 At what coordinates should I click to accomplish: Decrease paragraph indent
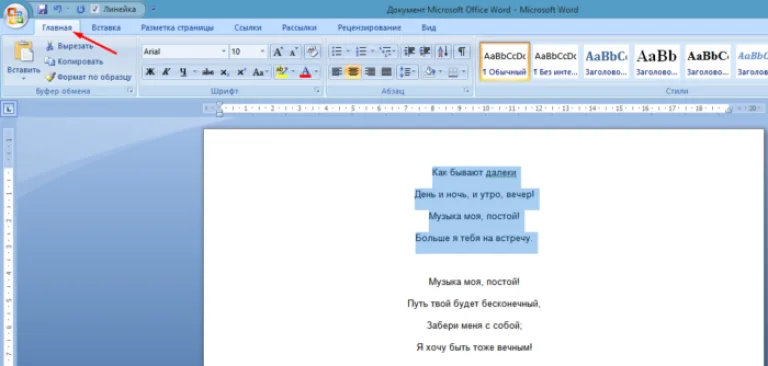pos(409,51)
